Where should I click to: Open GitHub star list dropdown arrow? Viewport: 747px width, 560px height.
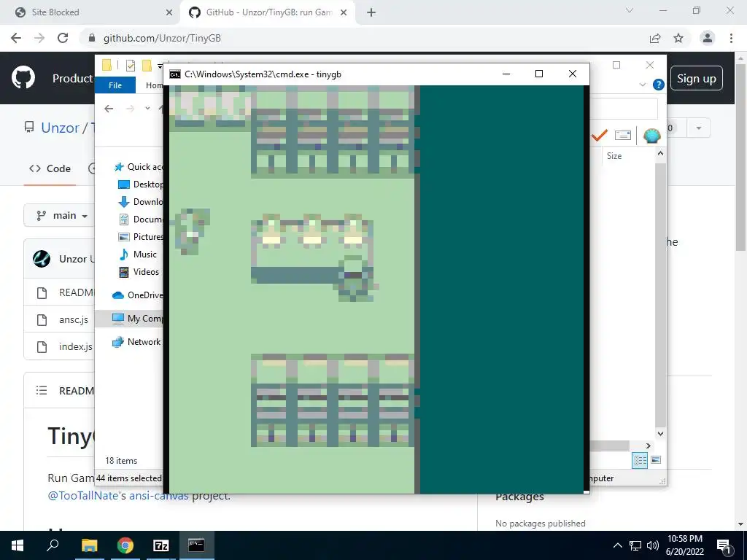click(699, 128)
